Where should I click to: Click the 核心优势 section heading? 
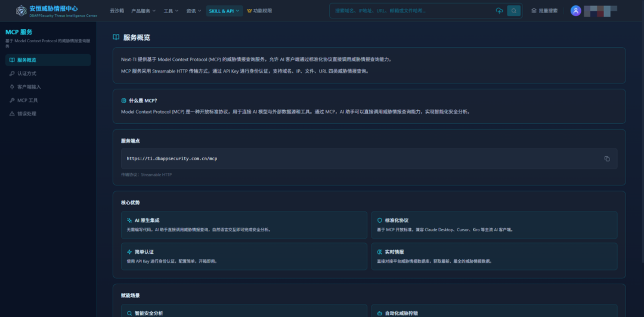point(131,203)
